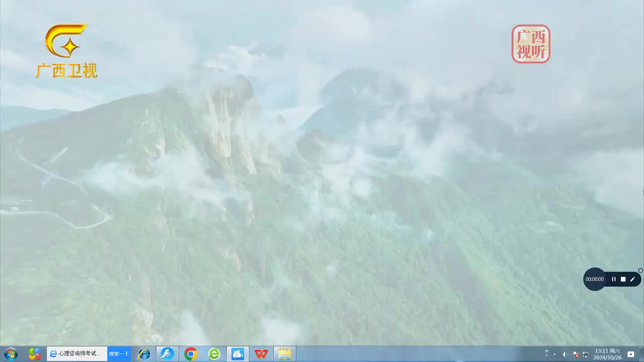The width and height of the screenshot is (644, 362).
Task: Open the volume speaker tray icon
Action: pos(566,354)
